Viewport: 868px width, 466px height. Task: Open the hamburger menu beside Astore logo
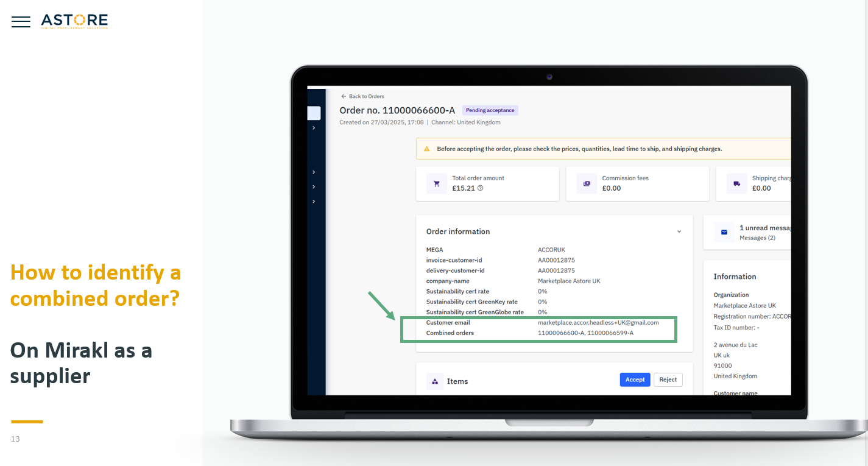[21, 22]
